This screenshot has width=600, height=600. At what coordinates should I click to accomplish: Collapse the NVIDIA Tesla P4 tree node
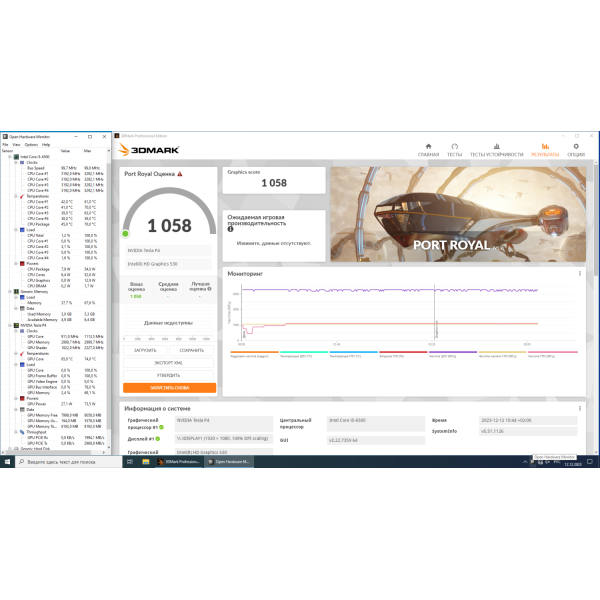(x=10, y=325)
